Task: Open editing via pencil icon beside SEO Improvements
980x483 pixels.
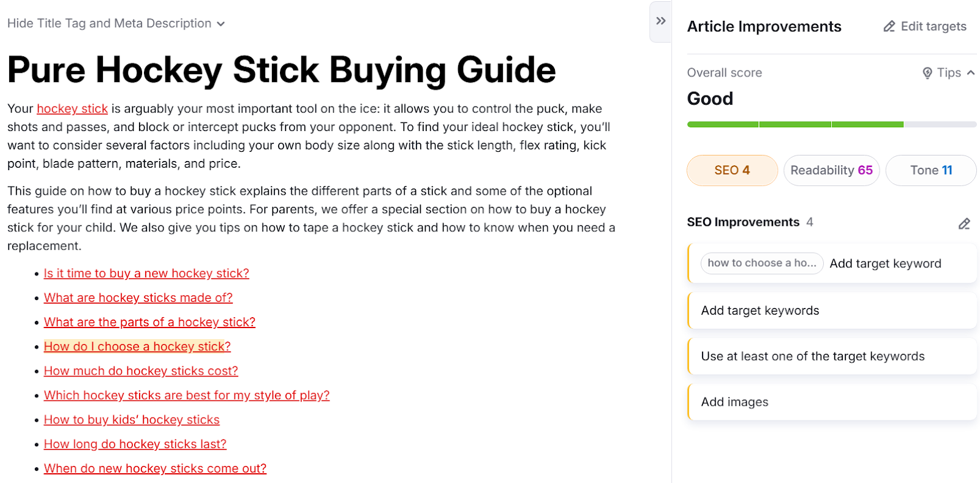Action: pos(964,224)
